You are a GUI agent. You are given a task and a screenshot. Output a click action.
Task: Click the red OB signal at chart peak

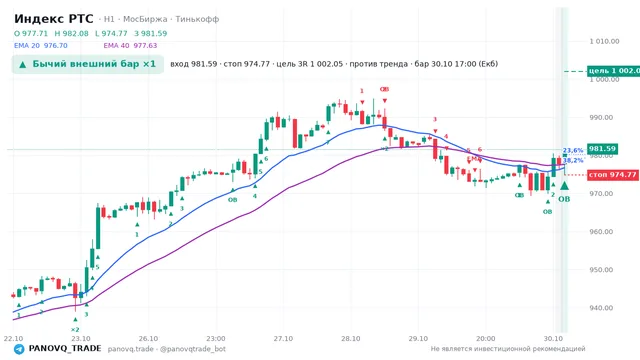[384, 89]
